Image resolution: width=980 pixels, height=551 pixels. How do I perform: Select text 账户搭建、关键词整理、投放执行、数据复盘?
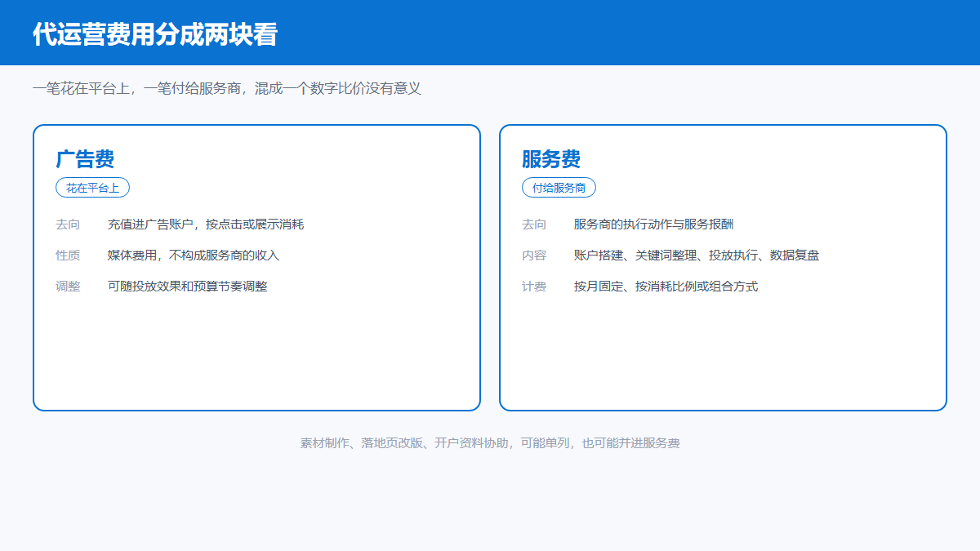coord(697,256)
